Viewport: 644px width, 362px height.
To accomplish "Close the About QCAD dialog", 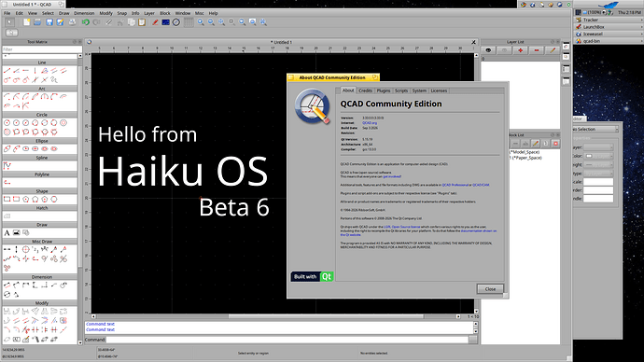I will (490, 289).
